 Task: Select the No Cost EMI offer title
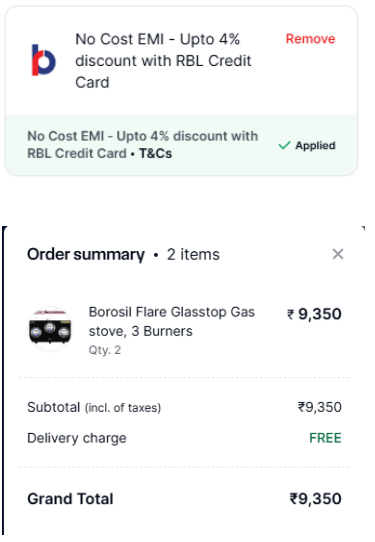coord(163,61)
